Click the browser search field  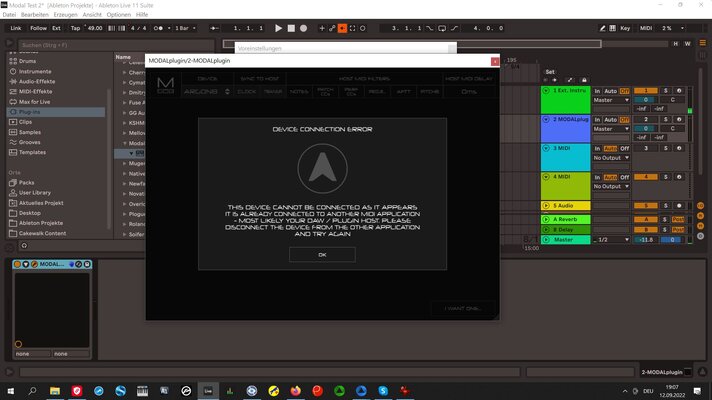[x=116, y=45]
